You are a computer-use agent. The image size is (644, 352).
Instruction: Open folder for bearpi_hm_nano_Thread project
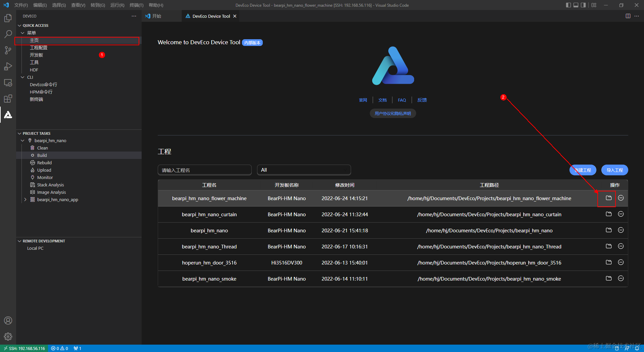pyautogui.click(x=608, y=246)
